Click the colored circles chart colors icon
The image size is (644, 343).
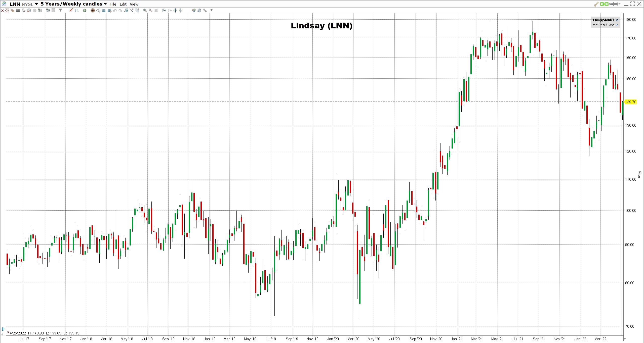(x=194, y=10)
